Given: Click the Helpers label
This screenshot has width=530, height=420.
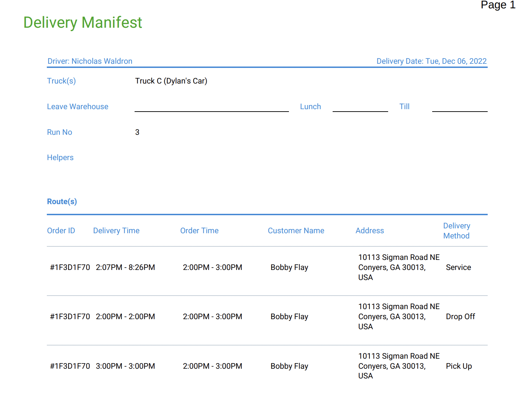Looking at the screenshot, I should coord(60,157).
